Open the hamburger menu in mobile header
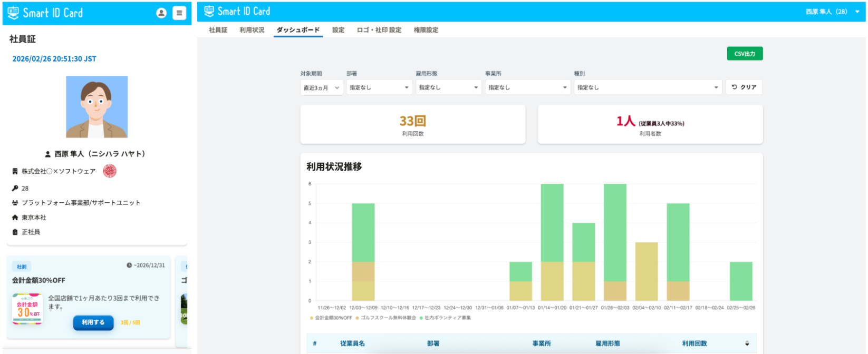This screenshot has height=354, width=868. pos(179,13)
